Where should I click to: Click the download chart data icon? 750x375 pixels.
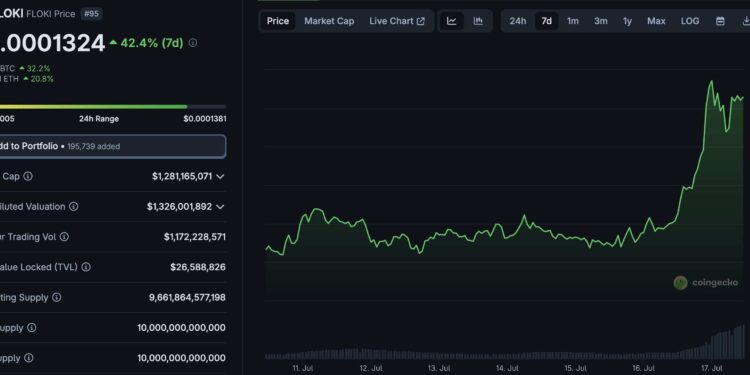[745, 21]
